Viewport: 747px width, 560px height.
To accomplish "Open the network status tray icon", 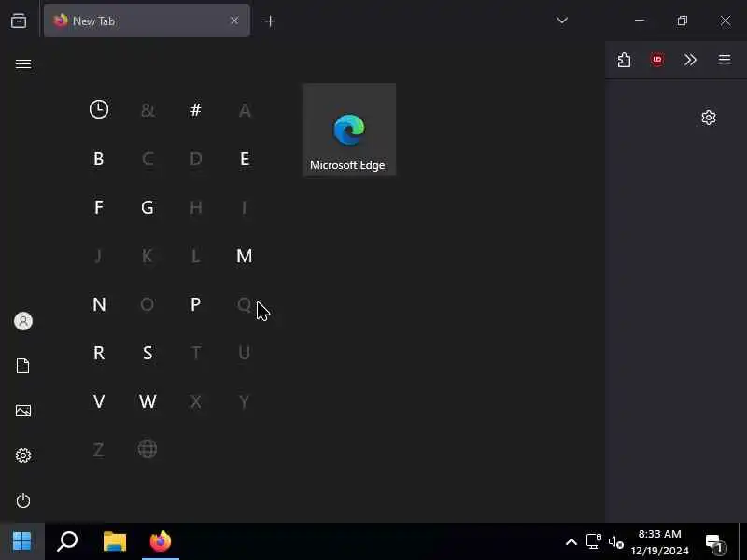I will (594, 542).
